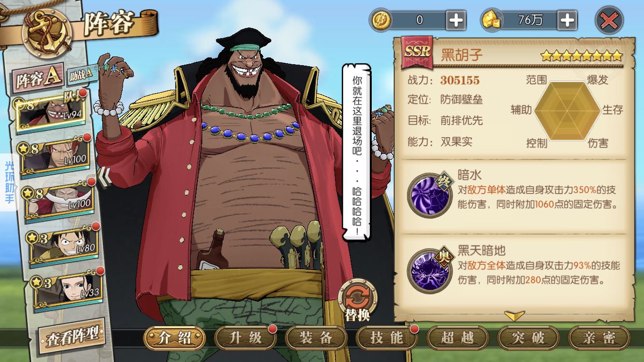644x362 pixels.
Task: Tap the 替换 replace character icon
Action: coord(358,300)
